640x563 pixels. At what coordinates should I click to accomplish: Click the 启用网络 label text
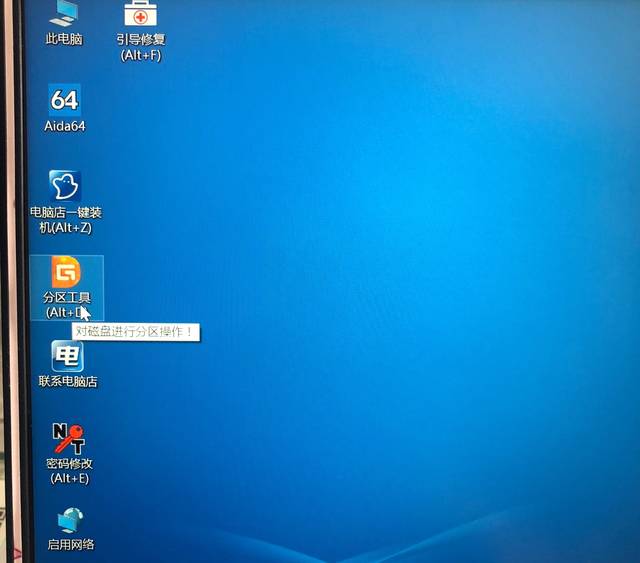[71, 545]
